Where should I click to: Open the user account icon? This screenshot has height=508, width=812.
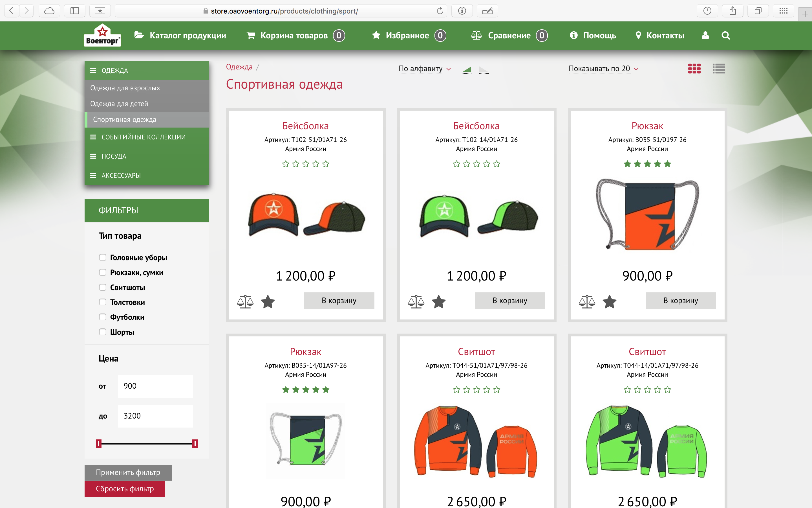pyautogui.click(x=705, y=35)
